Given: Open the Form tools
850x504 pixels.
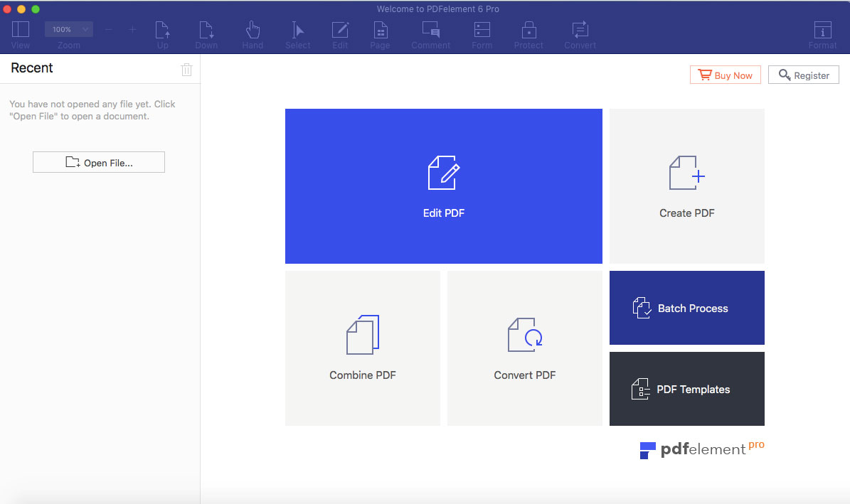Looking at the screenshot, I should coord(482,32).
